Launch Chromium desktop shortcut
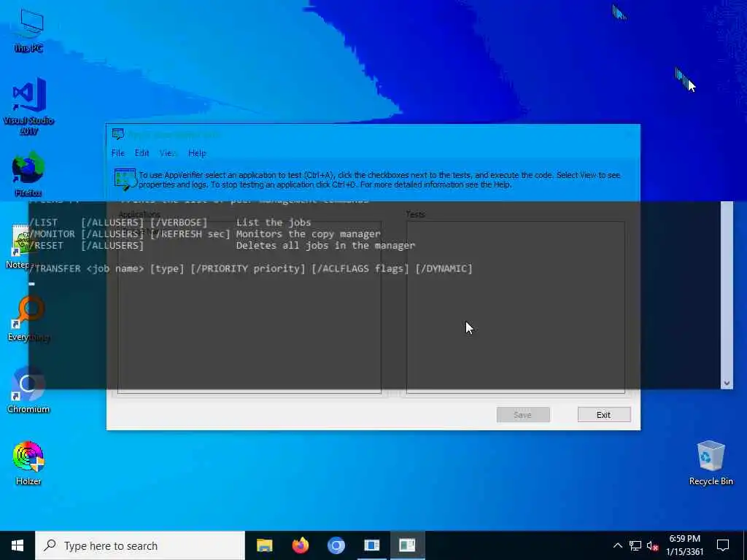The image size is (747, 560). (x=28, y=391)
